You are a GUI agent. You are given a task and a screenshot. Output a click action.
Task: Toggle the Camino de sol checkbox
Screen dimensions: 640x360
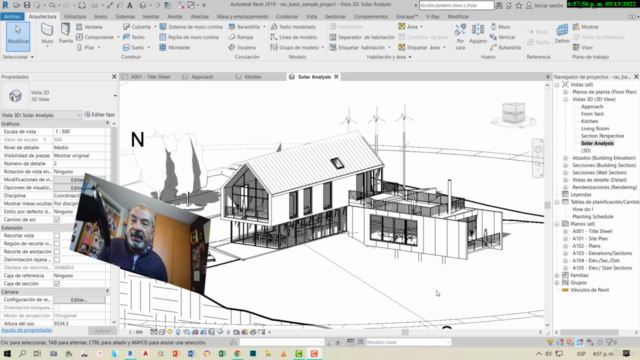point(57,220)
